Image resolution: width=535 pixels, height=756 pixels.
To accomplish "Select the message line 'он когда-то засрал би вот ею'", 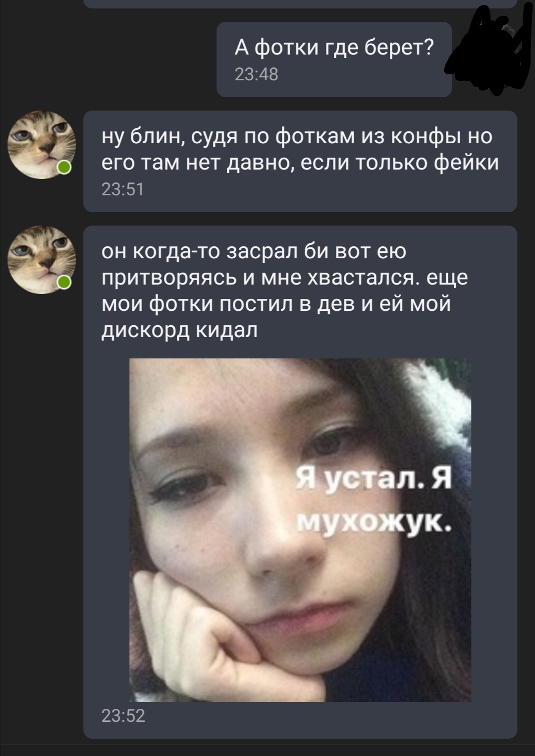I will [x=254, y=252].
